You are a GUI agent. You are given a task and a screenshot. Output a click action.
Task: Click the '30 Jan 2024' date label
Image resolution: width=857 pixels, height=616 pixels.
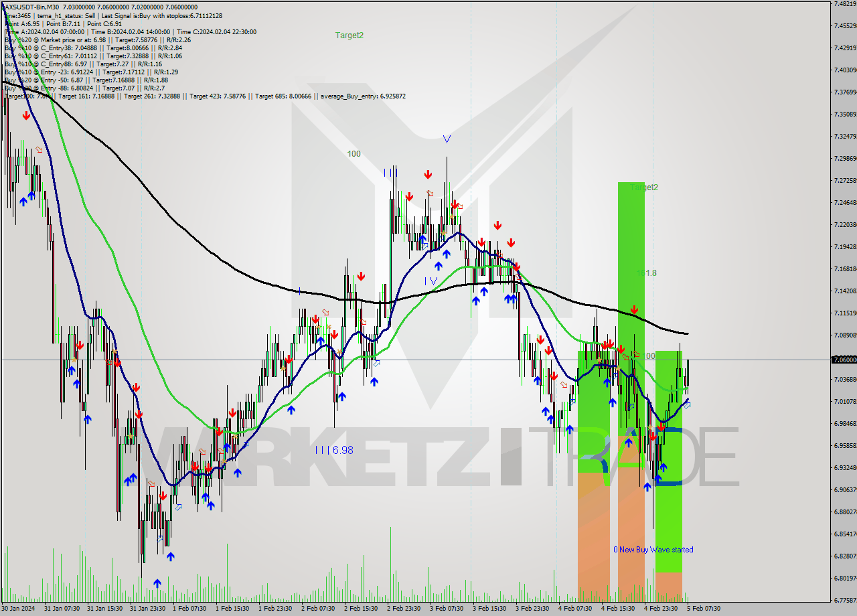(18, 609)
